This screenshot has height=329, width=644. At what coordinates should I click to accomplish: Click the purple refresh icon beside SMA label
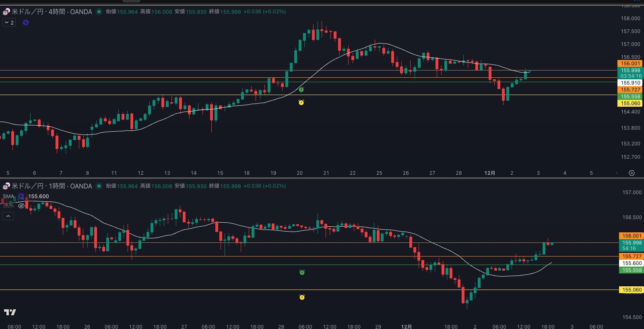[21, 197]
